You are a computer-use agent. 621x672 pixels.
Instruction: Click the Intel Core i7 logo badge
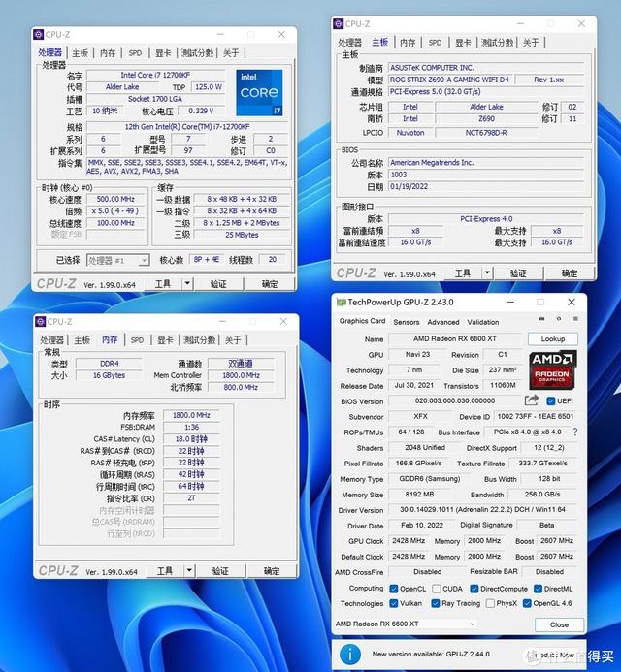[259, 92]
